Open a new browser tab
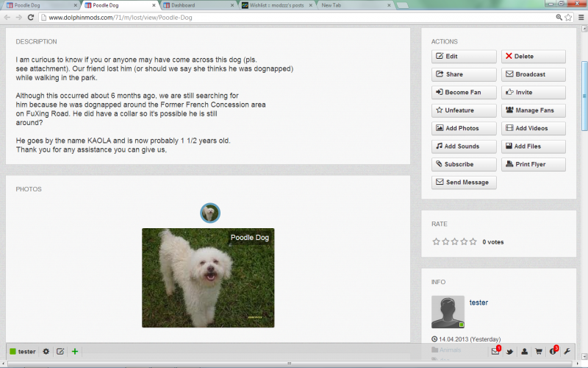This screenshot has height=368, width=588. tap(402, 5)
